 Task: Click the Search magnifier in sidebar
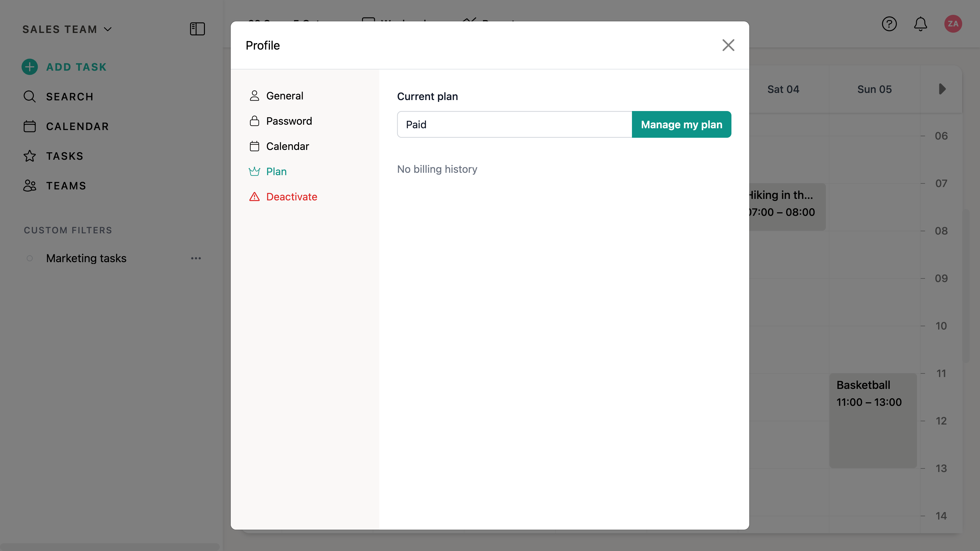coord(30,96)
